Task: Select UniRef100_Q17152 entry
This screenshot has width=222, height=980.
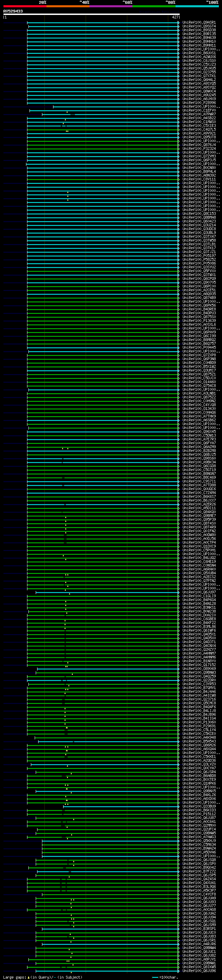Action: tap(199, 665)
